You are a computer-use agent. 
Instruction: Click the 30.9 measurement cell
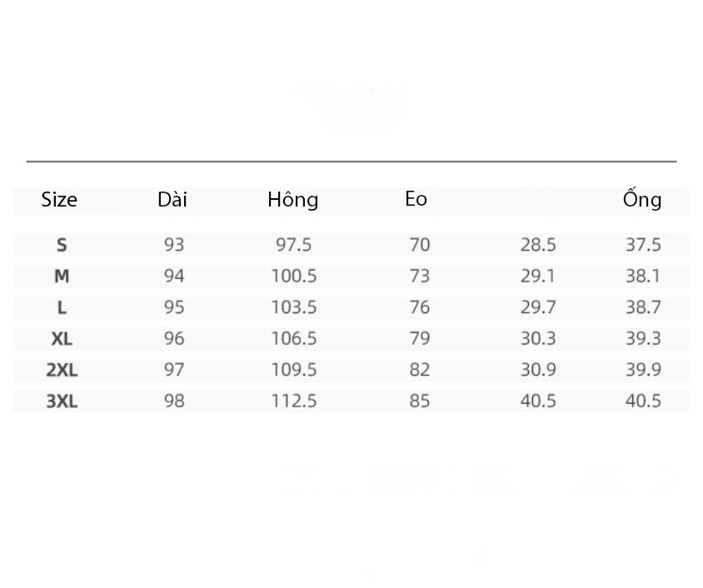pos(538,370)
